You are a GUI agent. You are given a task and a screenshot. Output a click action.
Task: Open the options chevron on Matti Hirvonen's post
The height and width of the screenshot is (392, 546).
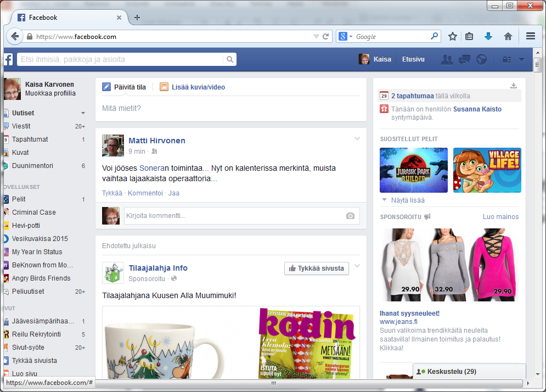pos(357,139)
